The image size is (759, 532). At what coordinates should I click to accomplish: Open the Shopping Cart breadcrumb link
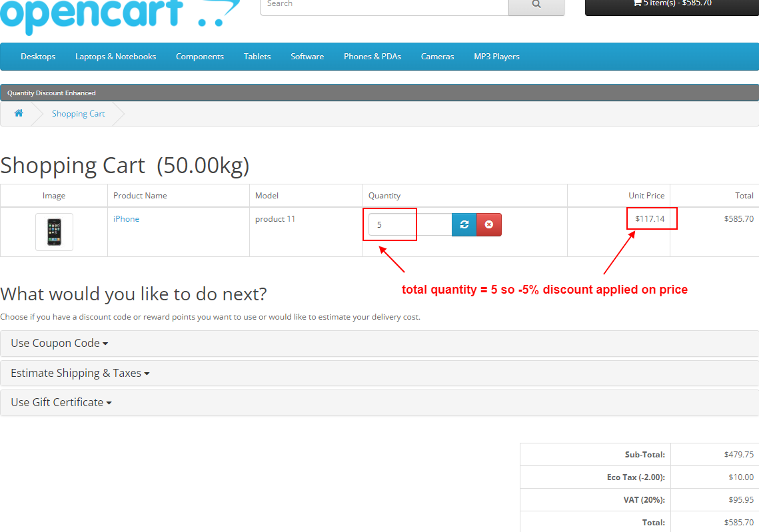coord(78,113)
